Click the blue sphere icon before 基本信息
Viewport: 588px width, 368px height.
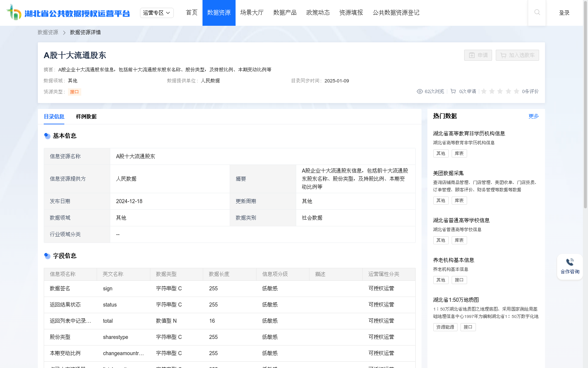(47, 136)
